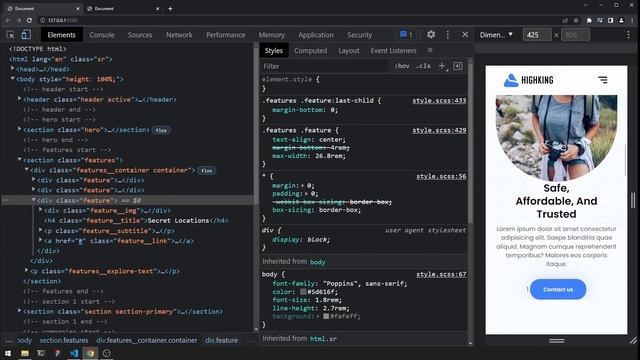Open the issues counter badge
This screenshot has height=360, width=640.
406,35
